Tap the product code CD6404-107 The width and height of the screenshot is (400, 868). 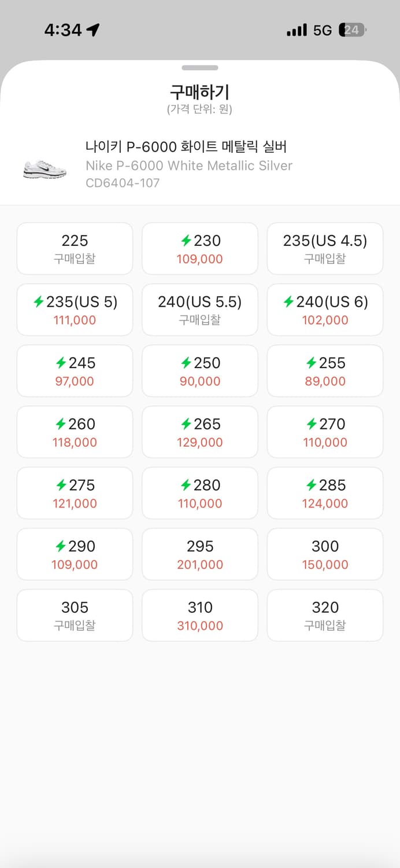click(x=123, y=183)
